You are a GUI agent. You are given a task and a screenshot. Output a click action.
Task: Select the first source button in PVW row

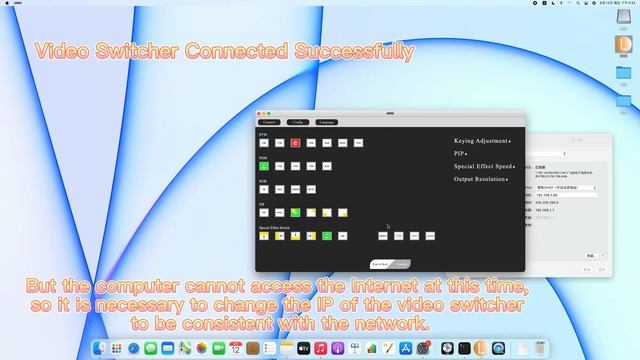264,143
